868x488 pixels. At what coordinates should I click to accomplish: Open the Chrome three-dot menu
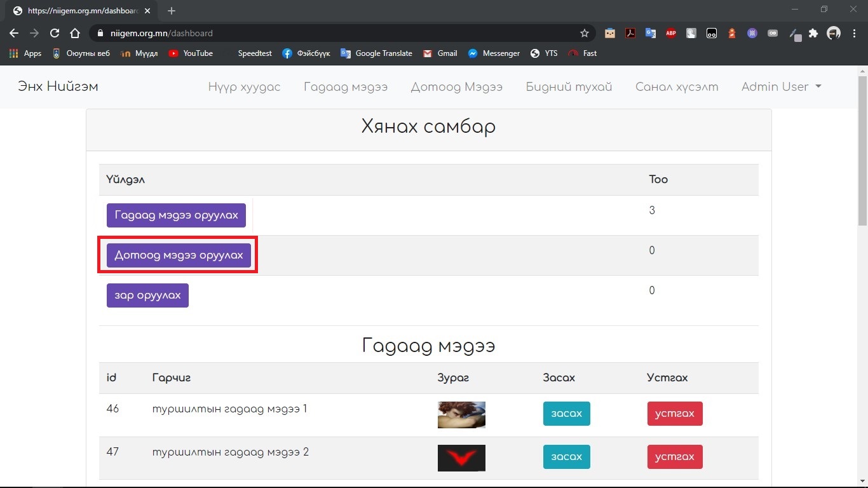click(x=854, y=33)
